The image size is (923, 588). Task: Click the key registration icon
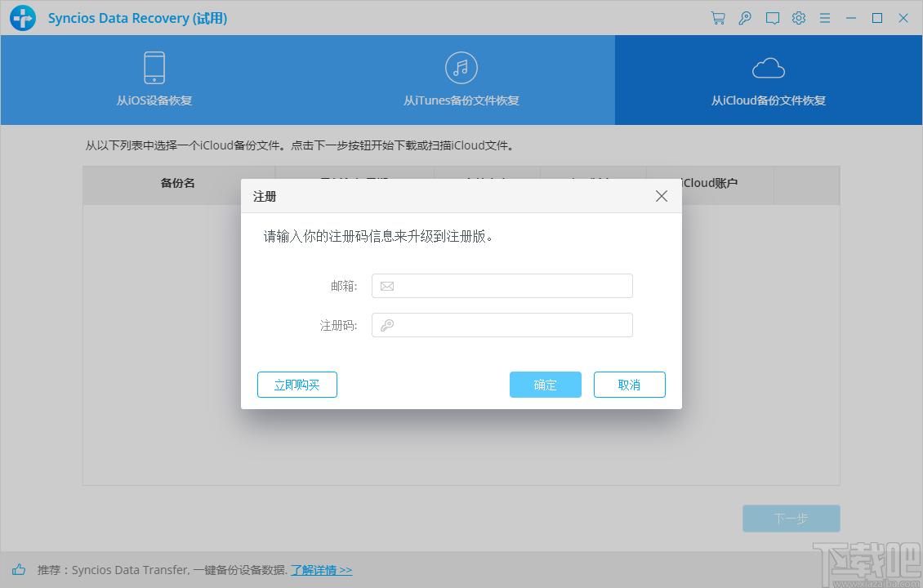pyautogui.click(x=745, y=18)
